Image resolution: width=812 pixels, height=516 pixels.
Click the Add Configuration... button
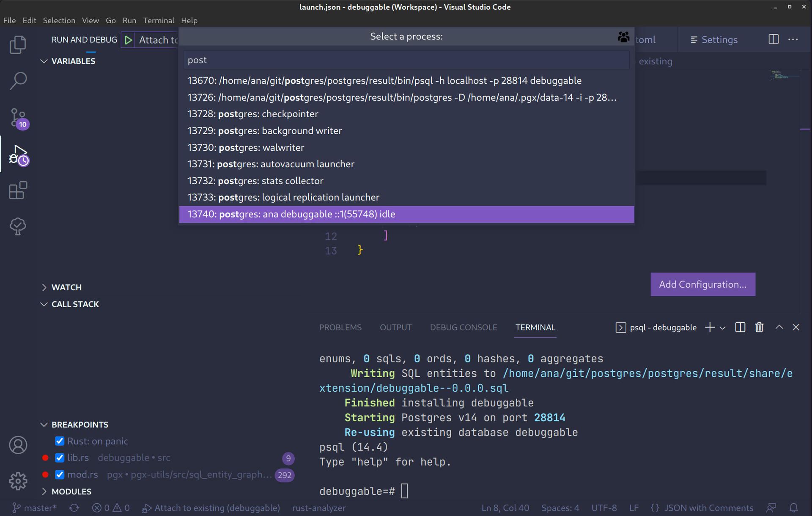(702, 284)
